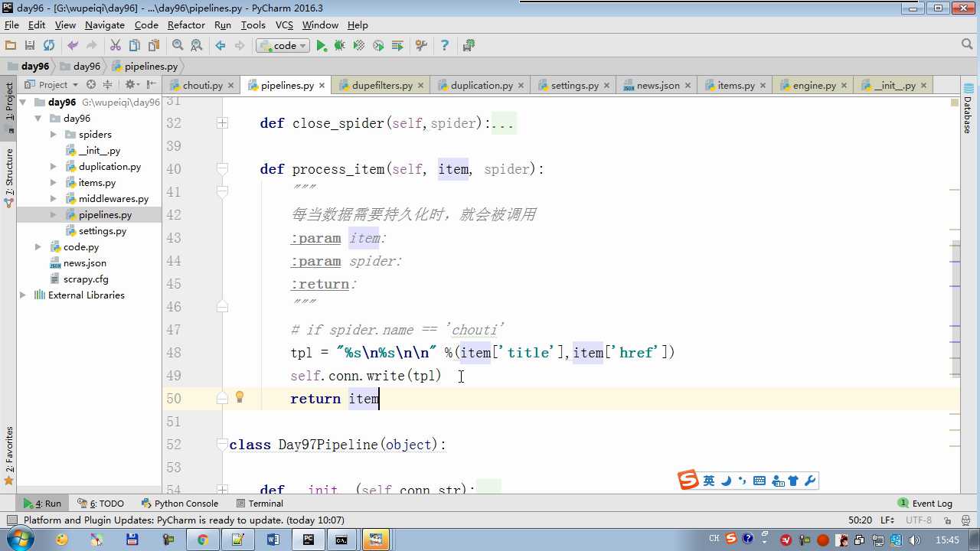Viewport: 980px width, 551px height.
Task: Open the Refactor menu
Action: click(186, 25)
